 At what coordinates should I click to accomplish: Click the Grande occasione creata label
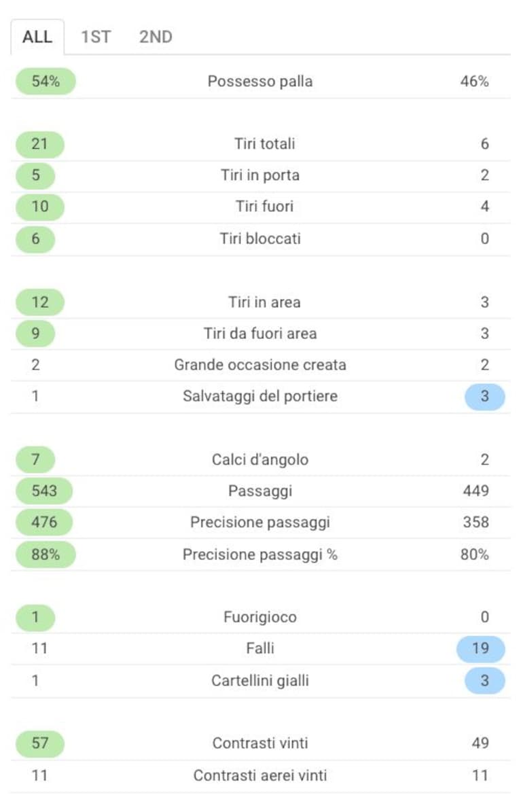pyautogui.click(x=260, y=365)
